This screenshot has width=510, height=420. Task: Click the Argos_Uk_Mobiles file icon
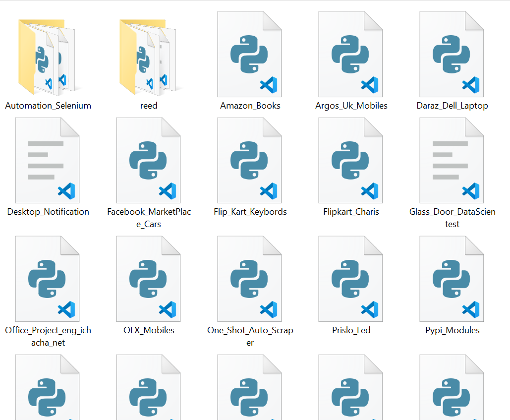351,55
